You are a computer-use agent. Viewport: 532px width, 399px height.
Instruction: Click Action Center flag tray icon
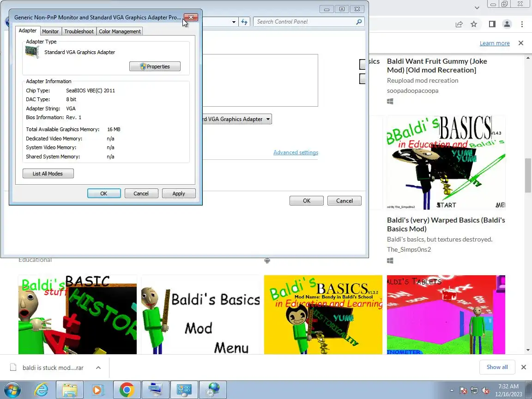click(x=463, y=391)
